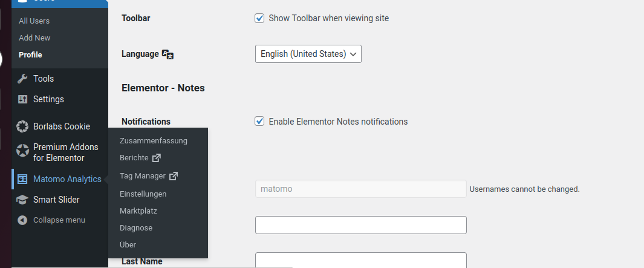
Task: Select Profile in Users submenu
Action: point(30,54)
